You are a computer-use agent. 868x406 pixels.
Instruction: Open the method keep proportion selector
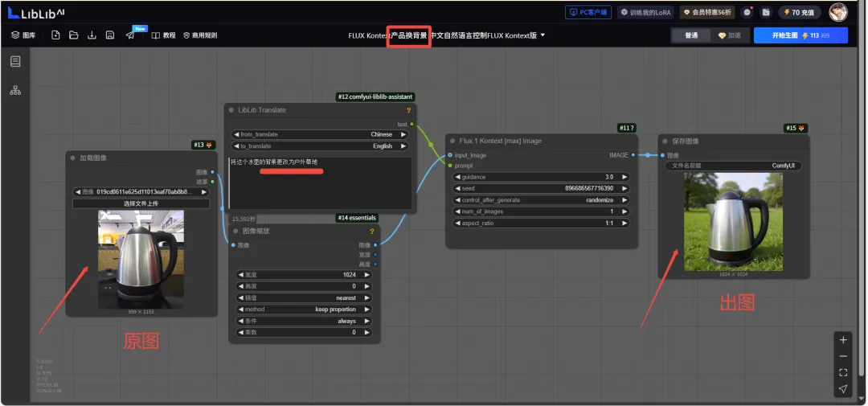point(304,310)
